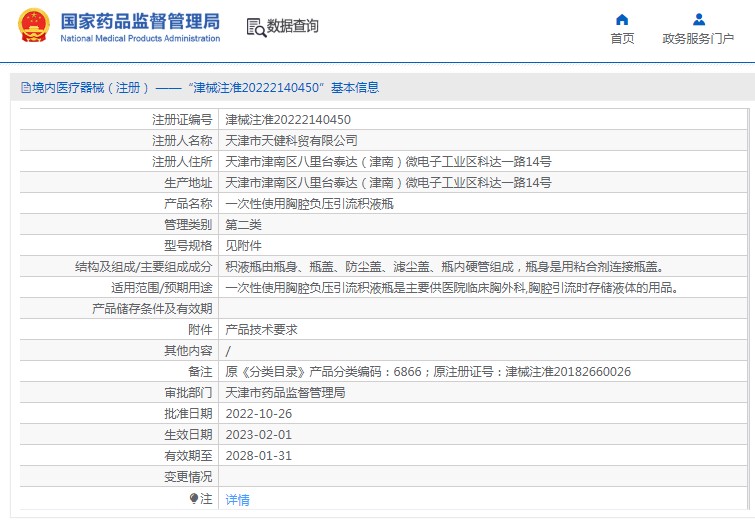Click 产品技术要求 attachment value
Screen dimensions: 755x527
pyautogui.click(x=261, y=329)
